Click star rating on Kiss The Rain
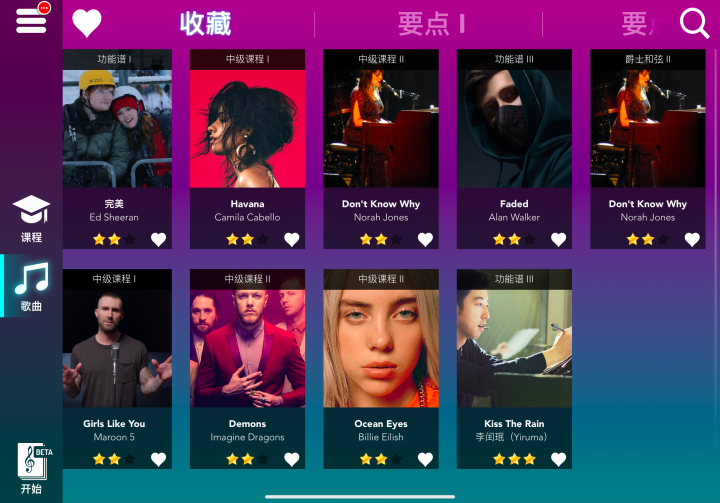Viewport: 720px width, 503px height. [x=514, y=459]
